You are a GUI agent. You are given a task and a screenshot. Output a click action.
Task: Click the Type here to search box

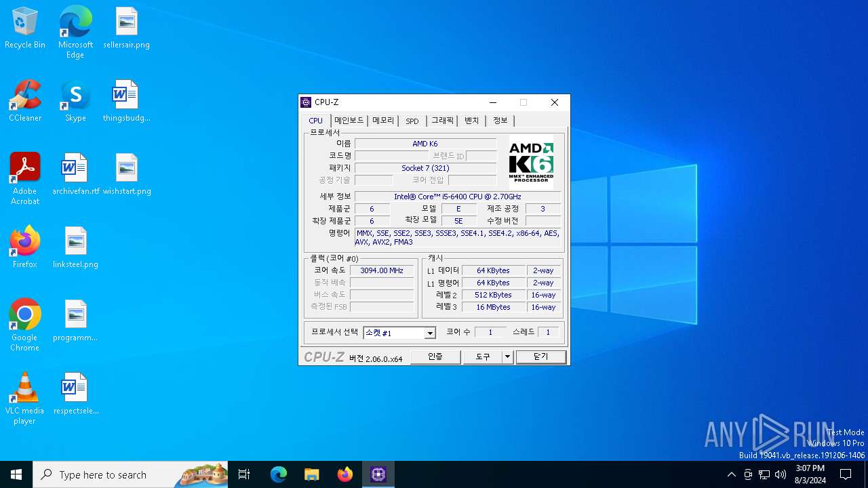pyautogui.click(x=131, y=474)
